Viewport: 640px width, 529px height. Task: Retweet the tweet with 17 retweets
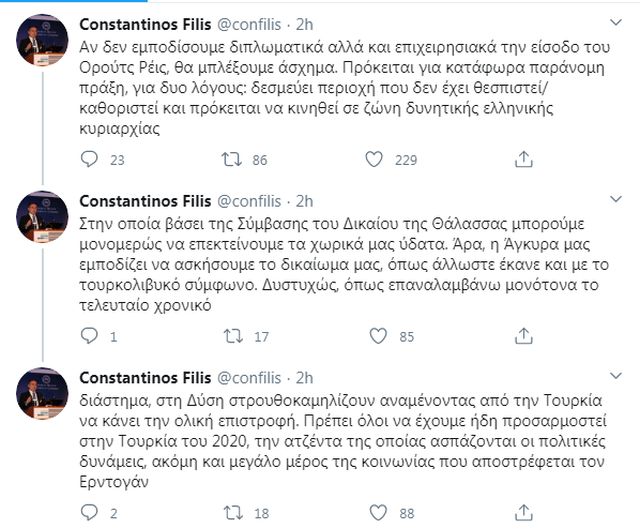[228, 336]
